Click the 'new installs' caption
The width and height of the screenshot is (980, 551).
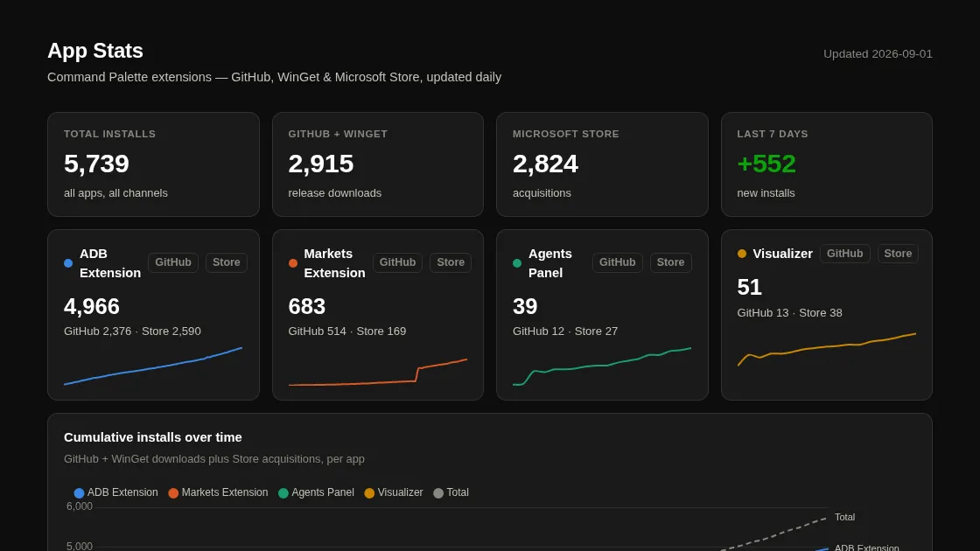(766, 193)
